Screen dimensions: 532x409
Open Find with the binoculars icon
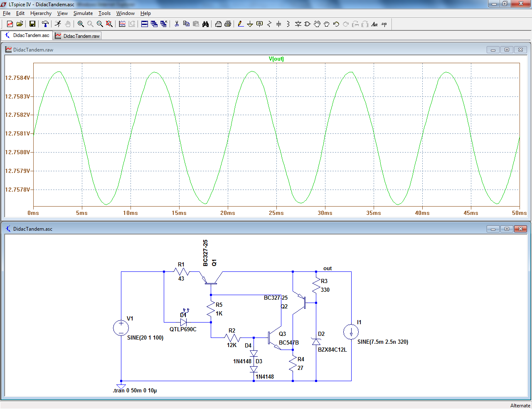[x=205, y=24]
